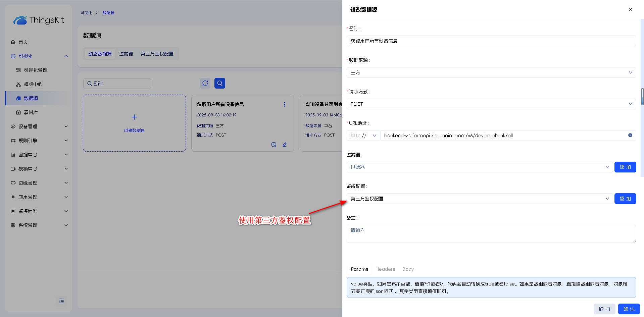Image resolution: width=644 pixels, height=317 pixels.
Task: Click the preview icon on the data source card
Action: click(274, 145)
